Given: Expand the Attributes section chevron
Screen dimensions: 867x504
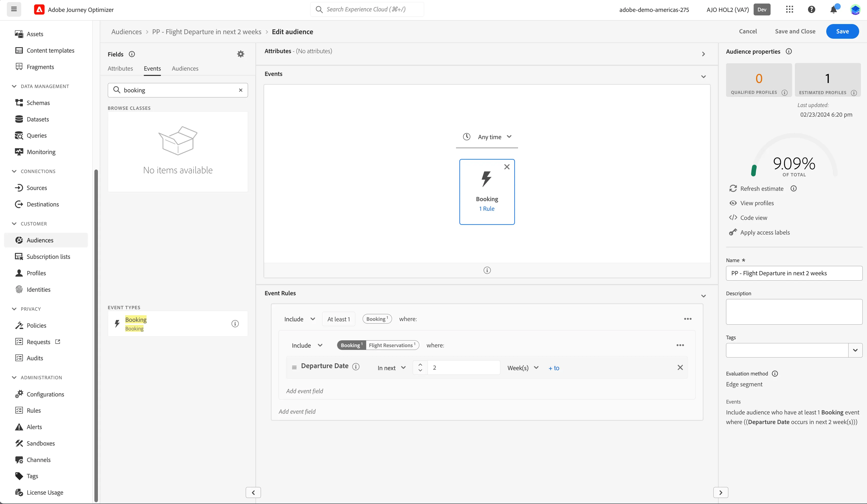Looking at the screenshot, I should pos(703,54).
